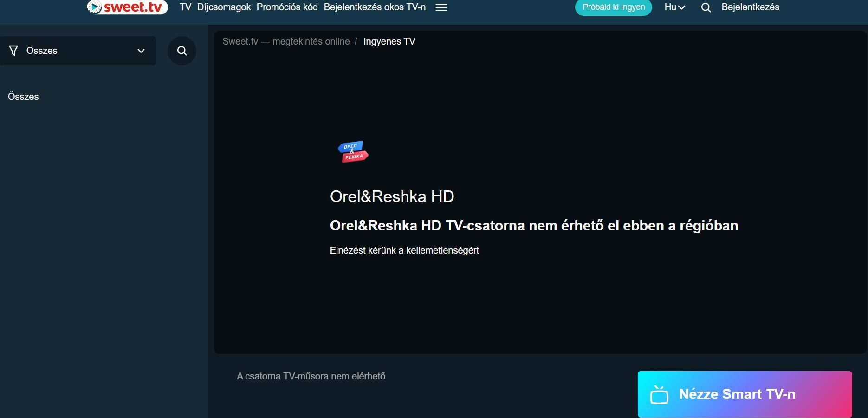Open the hamburger menu in the header
This screenshot has height=418, width=868.
coord(441,7)
